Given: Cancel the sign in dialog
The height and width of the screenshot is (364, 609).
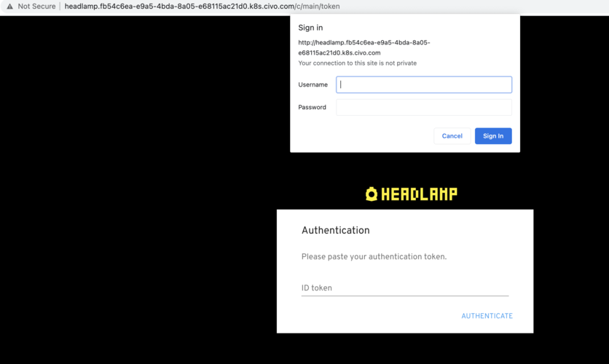Looking at the screenshot, I should 452,136.
